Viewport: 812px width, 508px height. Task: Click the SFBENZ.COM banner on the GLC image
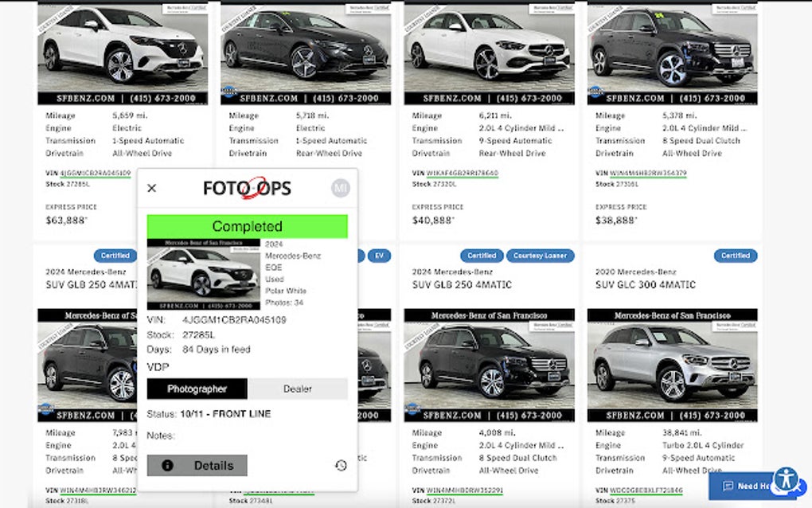coord(672,415)
